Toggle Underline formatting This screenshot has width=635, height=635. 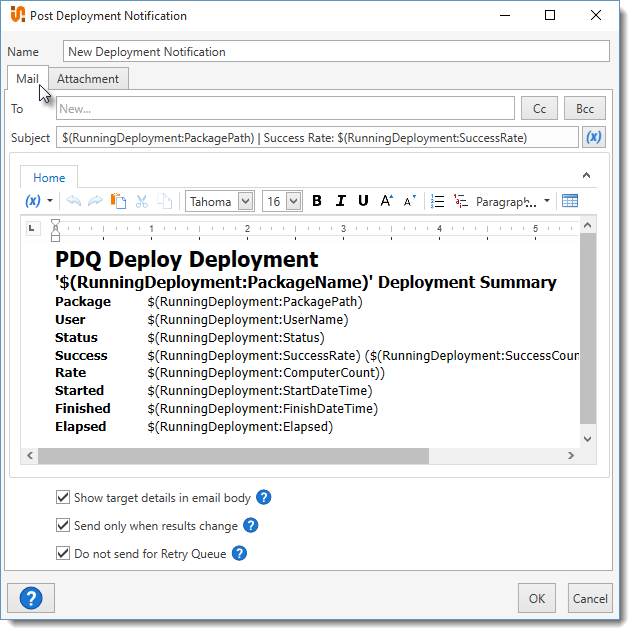363,201
